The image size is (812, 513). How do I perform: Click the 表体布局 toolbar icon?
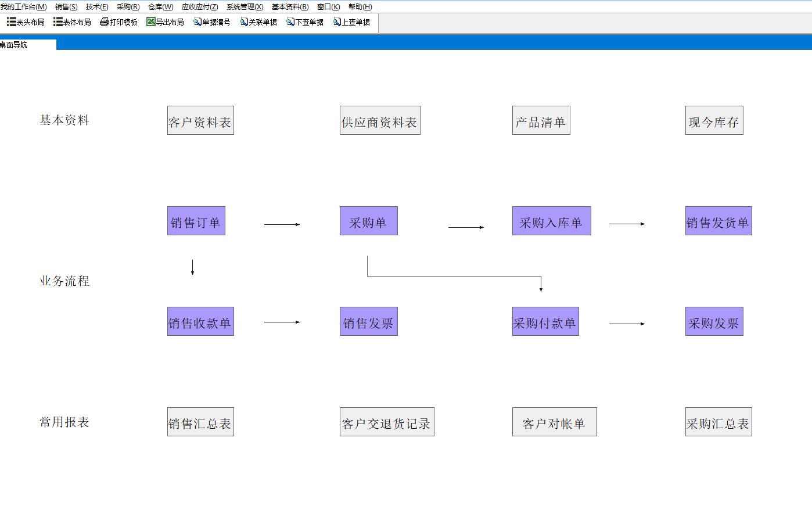58,22
